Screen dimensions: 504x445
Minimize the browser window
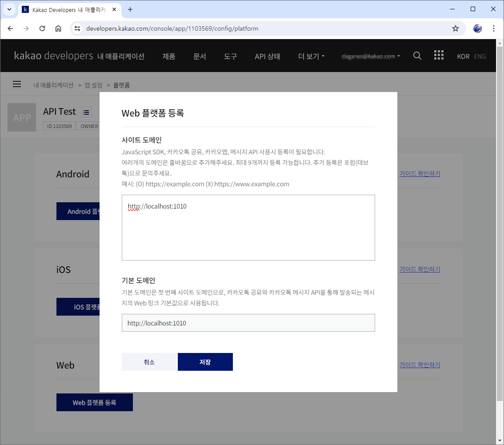point(452,9)
